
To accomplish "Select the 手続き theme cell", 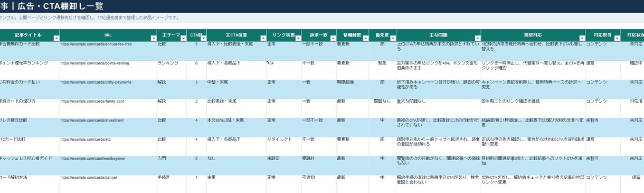I will tap(172, 184).
